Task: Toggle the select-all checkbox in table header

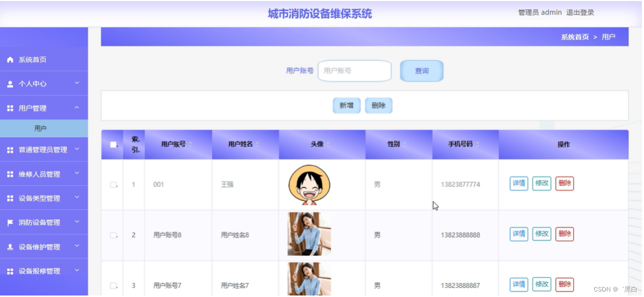Action: (113, 145)
